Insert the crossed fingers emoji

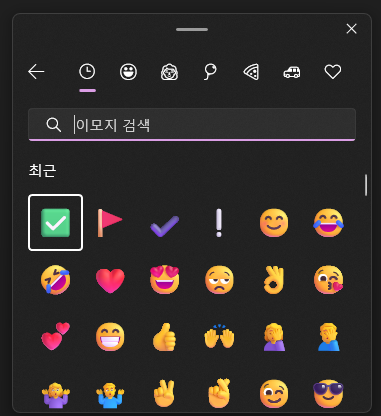[x=219, y=393]
